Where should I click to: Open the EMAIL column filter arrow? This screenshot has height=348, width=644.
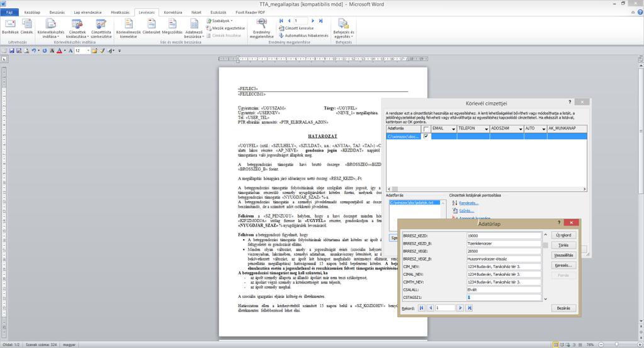(x=453, y=129)
